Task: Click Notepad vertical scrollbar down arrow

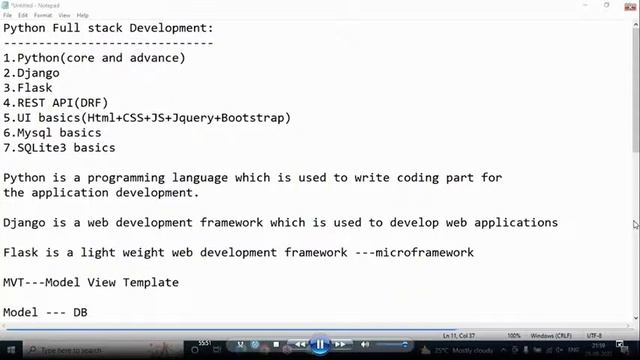Action: coord(636,318)
